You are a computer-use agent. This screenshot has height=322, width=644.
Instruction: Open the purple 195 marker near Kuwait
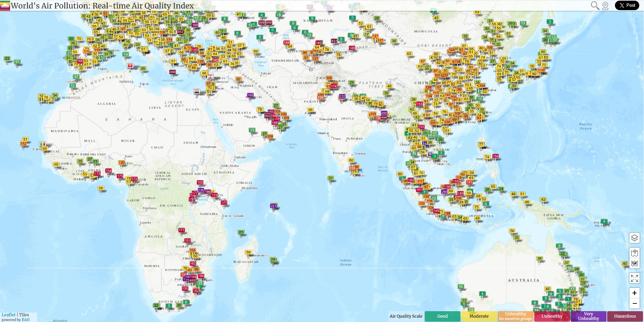[250, 95]
